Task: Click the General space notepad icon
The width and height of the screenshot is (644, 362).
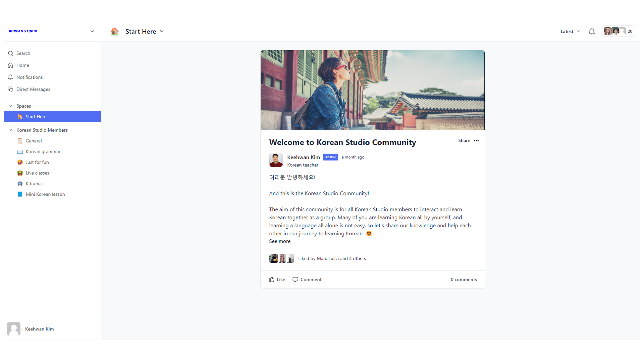Action: coord(20,141)
